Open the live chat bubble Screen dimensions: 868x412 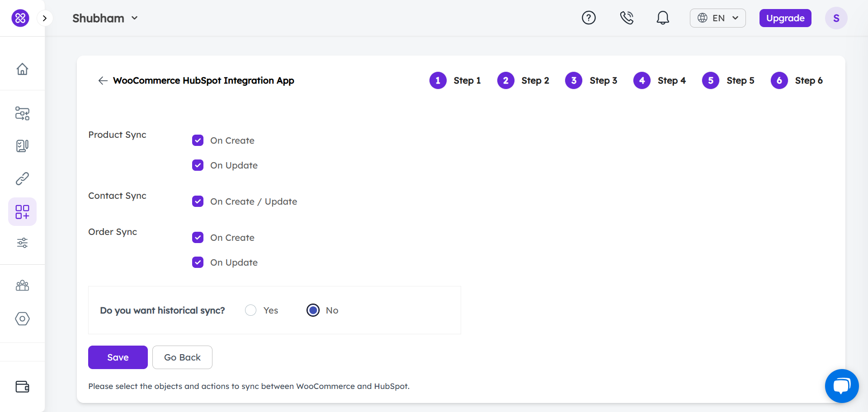(842, 386)
